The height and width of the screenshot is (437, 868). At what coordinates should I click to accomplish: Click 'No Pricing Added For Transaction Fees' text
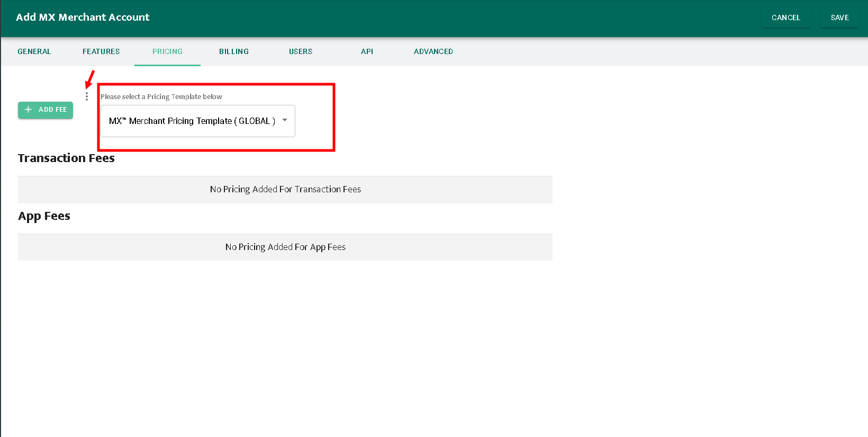click(285, 189)
